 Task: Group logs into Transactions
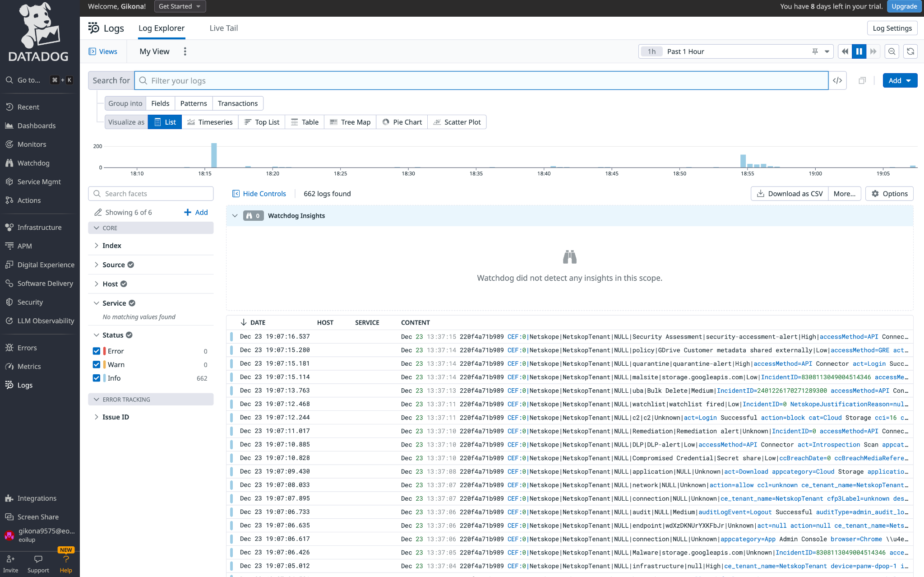tap(238, 103)
